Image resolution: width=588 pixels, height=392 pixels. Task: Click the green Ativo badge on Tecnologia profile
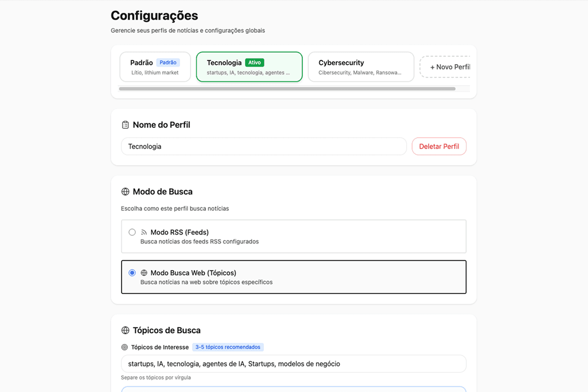pos(254,63)
